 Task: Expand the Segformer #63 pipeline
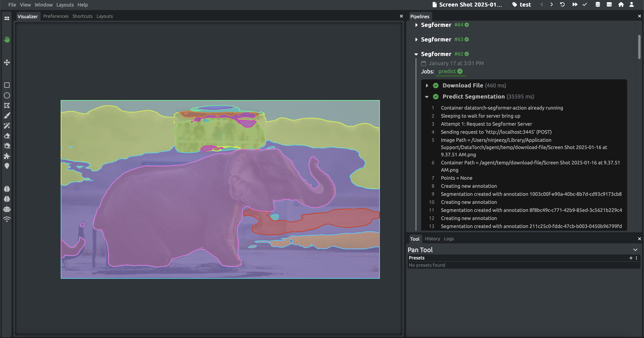[x=416, y=39]
